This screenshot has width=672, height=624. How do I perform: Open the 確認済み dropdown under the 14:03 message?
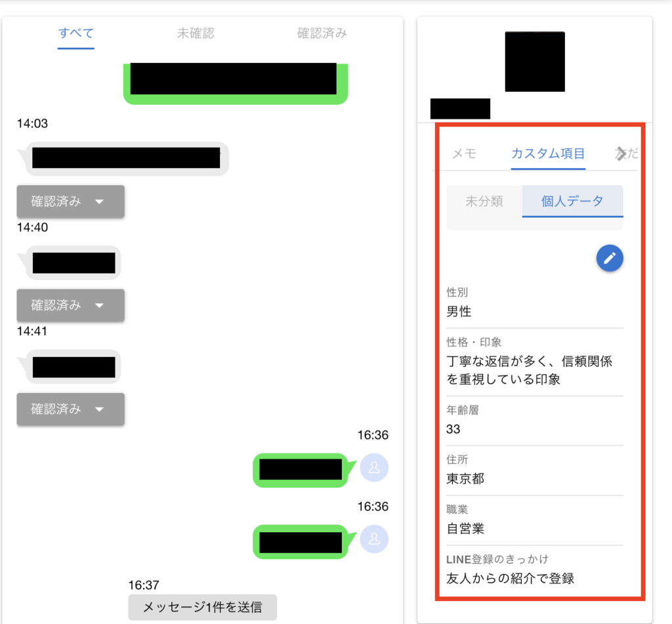click(71, 201)
